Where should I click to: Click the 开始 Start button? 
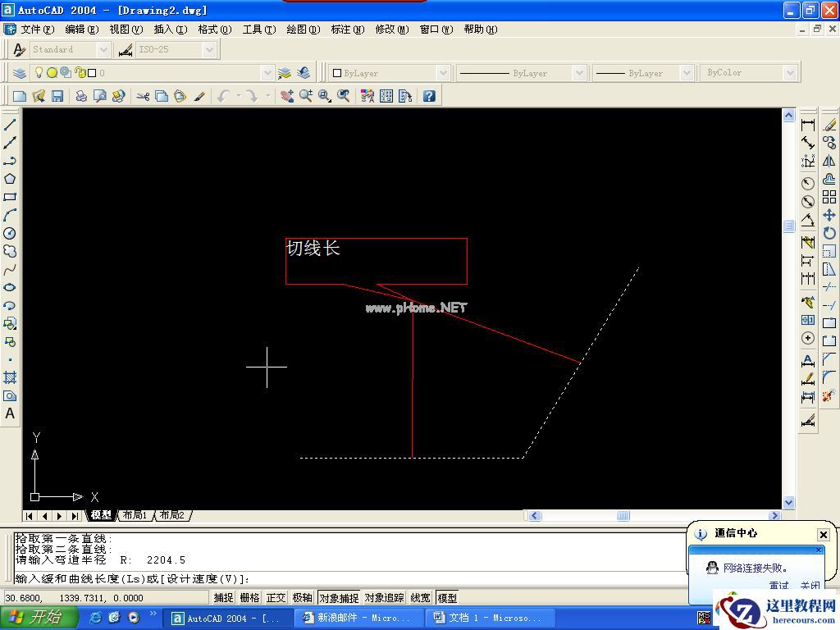coord(39,618)
